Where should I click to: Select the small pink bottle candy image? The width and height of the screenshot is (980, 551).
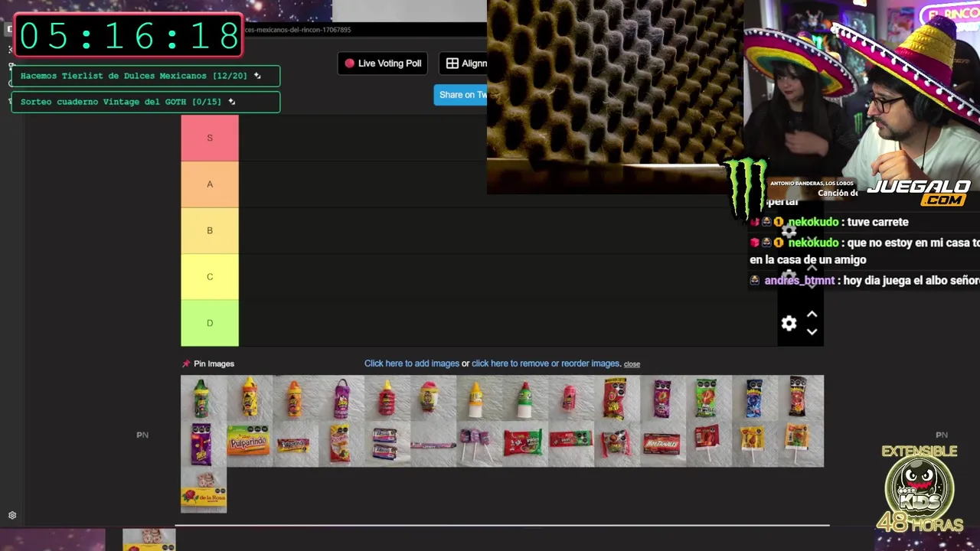(571, 398)
